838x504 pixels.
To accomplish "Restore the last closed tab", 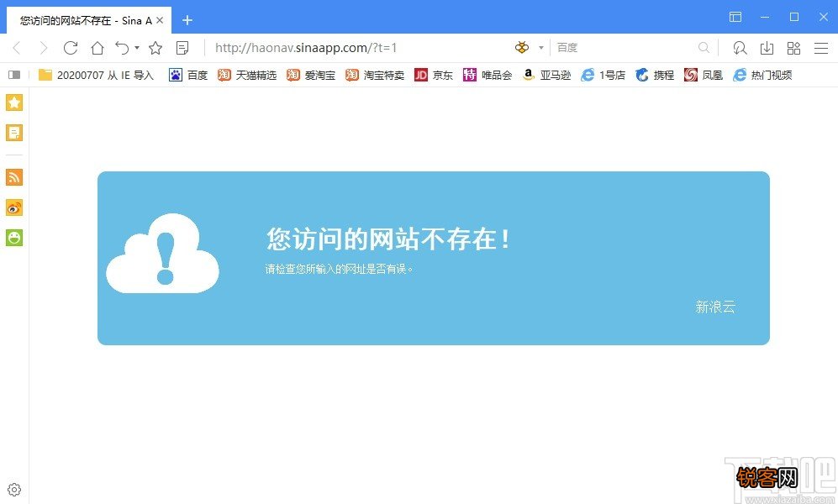I will (x=123, y=48).
